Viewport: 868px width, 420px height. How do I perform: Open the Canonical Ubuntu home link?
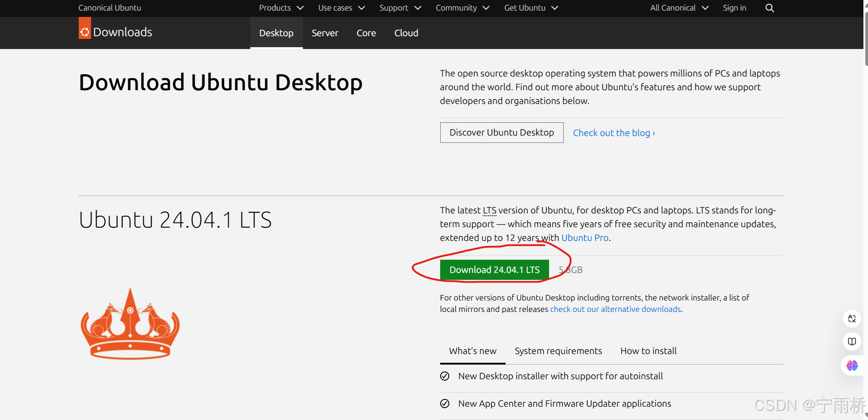pos(110,8)
